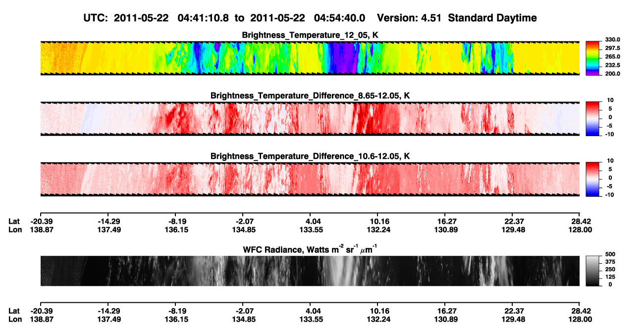Click the 12.05 brightness temperature image strip
Viewport: 644px width, 330px height.
[310, 58]
